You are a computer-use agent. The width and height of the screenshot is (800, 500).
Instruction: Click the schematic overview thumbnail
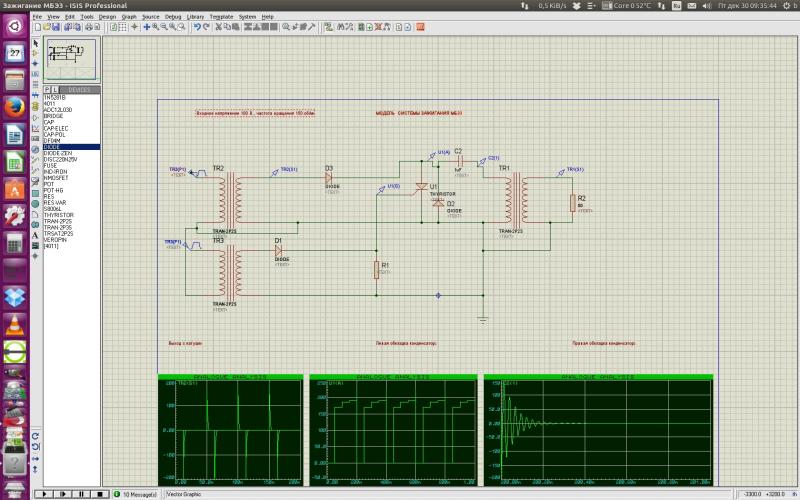[x=71, y=59]
